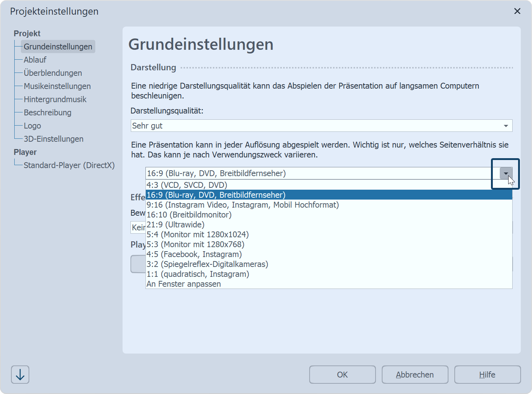
Task: Cancel the dialog with Abbrechen
Action: pos(415,375)
